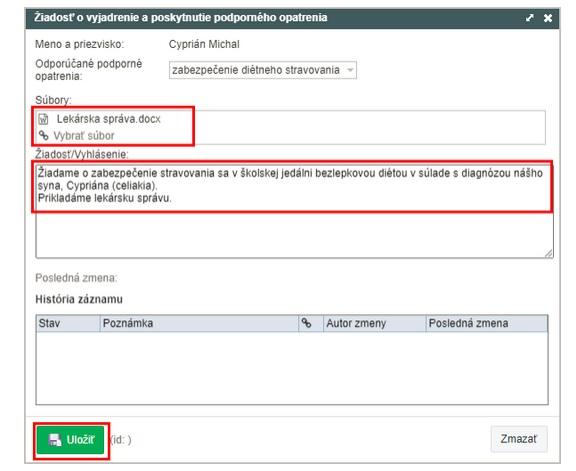Open attached file Lekárska správa.docx
Image resolution: width=576 pixels, height=471 pixels.
[109, 119]
